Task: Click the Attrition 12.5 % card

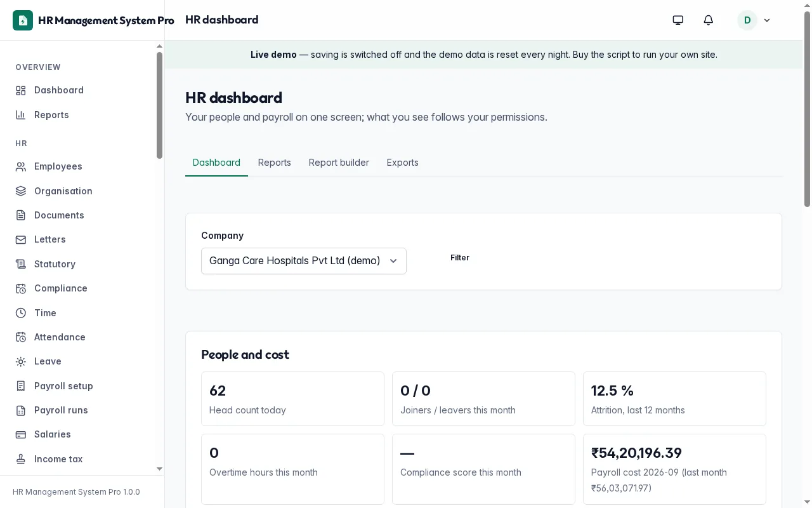Action: (x=674, y=399)
